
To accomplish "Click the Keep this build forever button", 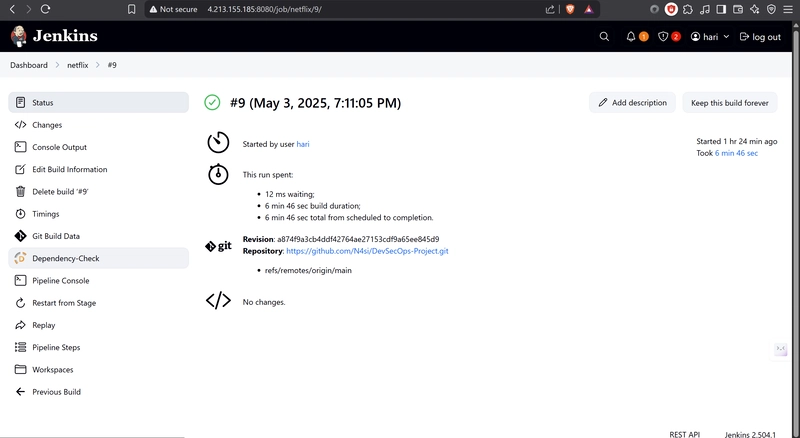I will [730, 102].
